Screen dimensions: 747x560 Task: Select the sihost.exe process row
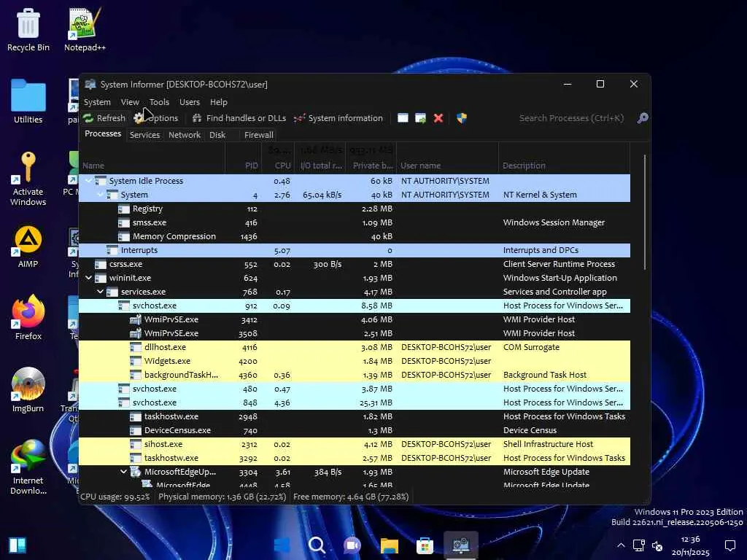pos(355,444)
